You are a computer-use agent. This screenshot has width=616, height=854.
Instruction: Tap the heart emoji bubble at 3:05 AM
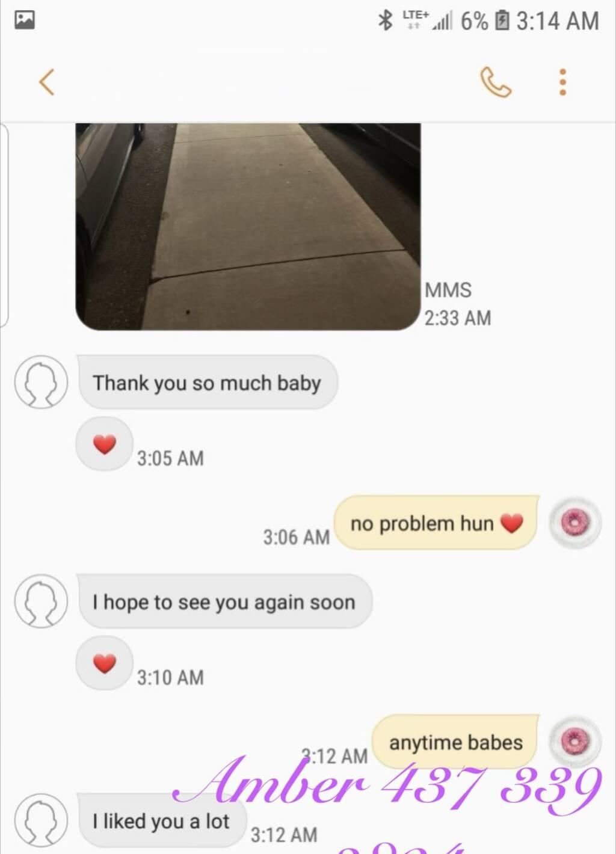click(105, 444)
